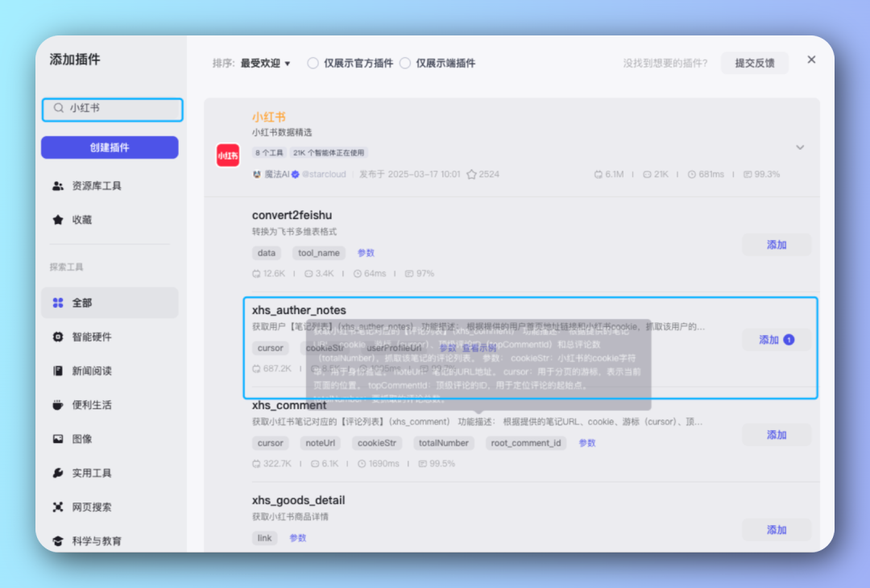Click 查看示例 link in xhs_auther_notes
Screen dimensions: 870x588
coord(479,348)
